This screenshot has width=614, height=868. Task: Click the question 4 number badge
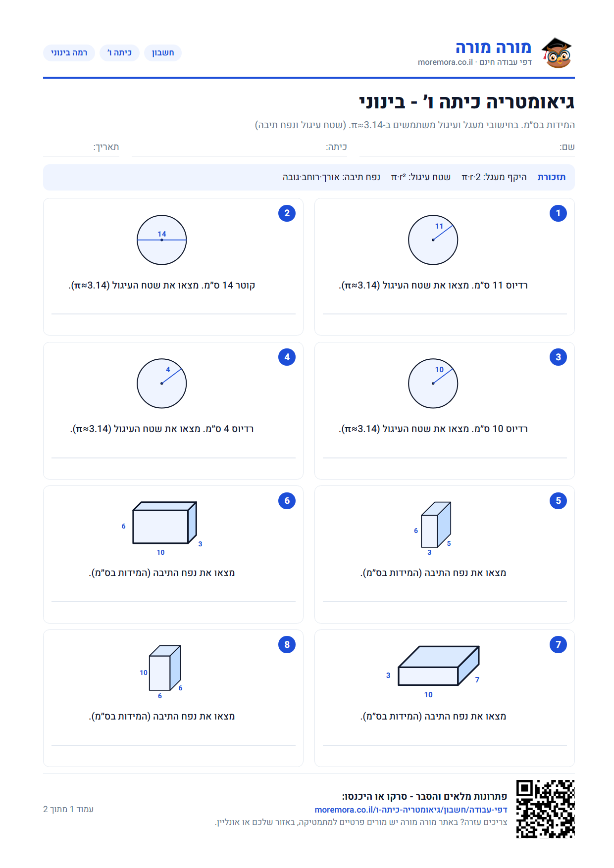(x=287, y=357)
